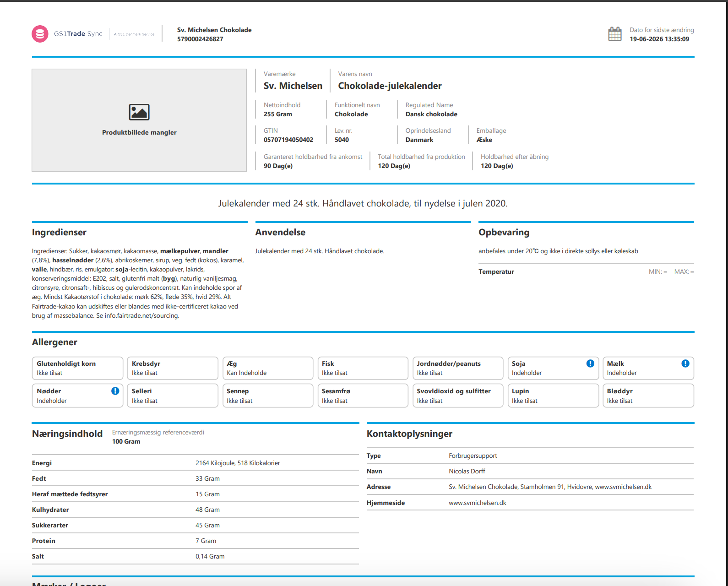
Task: Click the GS1 Trade Sync pink logo
Action: [40, 34]
